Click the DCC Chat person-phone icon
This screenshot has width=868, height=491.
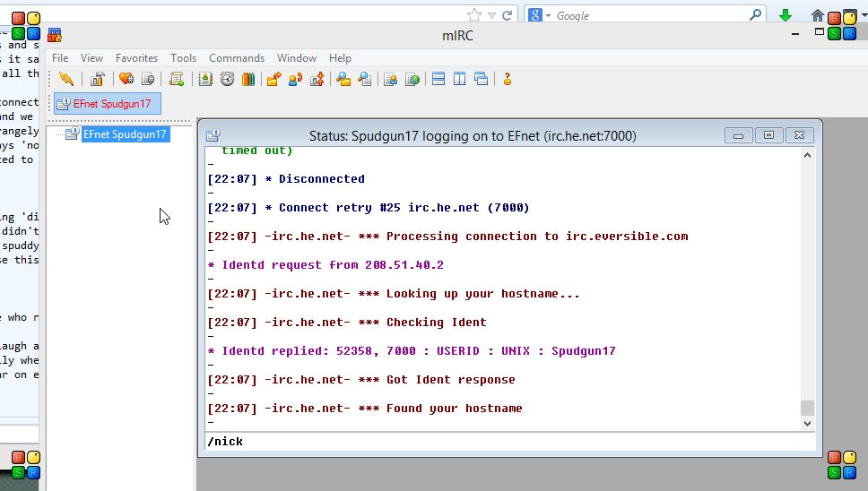coord(295,79)
